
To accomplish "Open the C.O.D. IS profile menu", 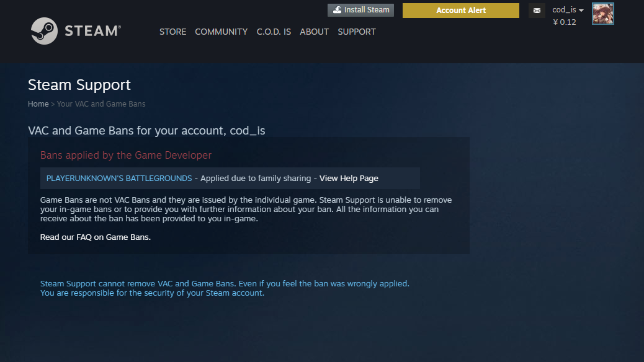I will (274, 32).
